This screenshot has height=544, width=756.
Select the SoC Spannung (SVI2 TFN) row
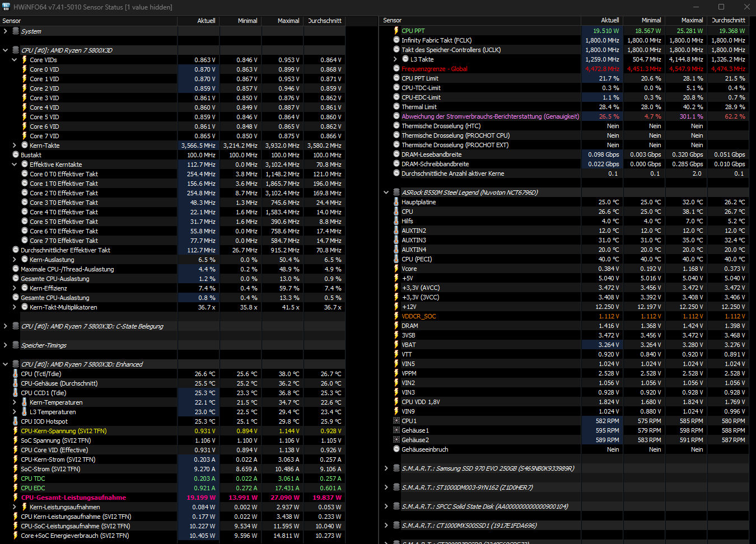tap(172, 440)
